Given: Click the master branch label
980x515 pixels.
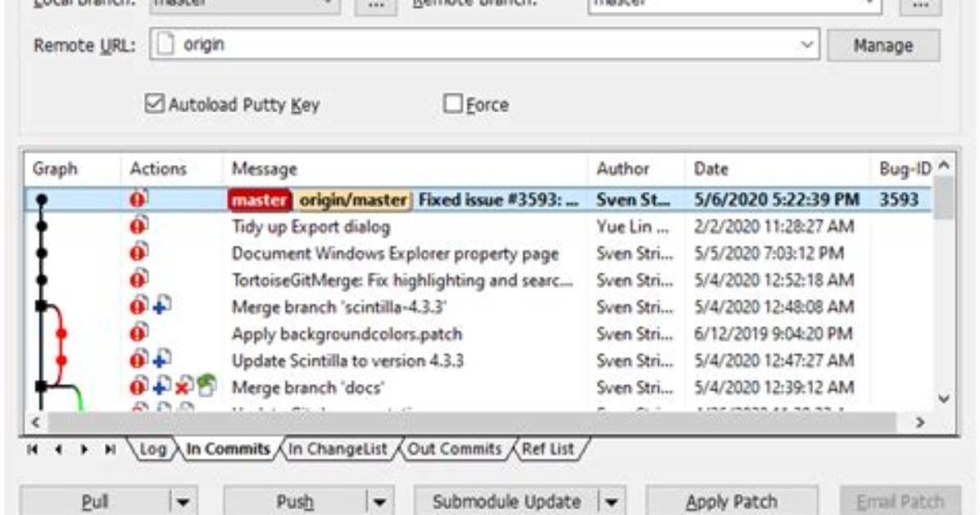Looking at the screenshot, I should click(260, 199).
